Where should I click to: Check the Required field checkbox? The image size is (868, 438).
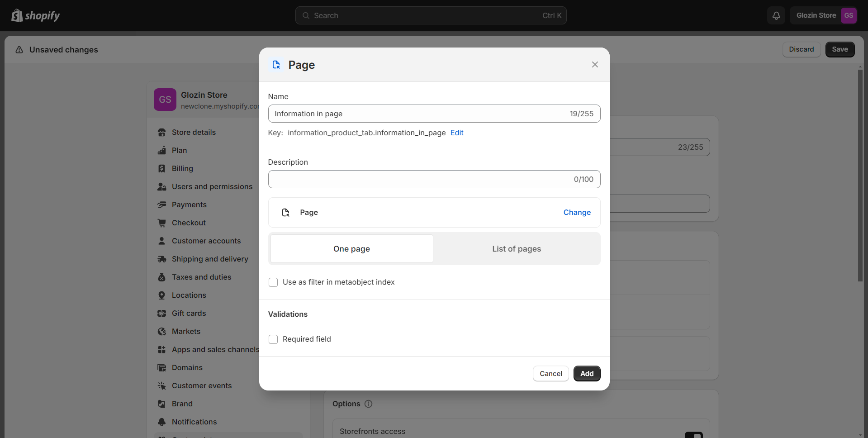(273, 339)
